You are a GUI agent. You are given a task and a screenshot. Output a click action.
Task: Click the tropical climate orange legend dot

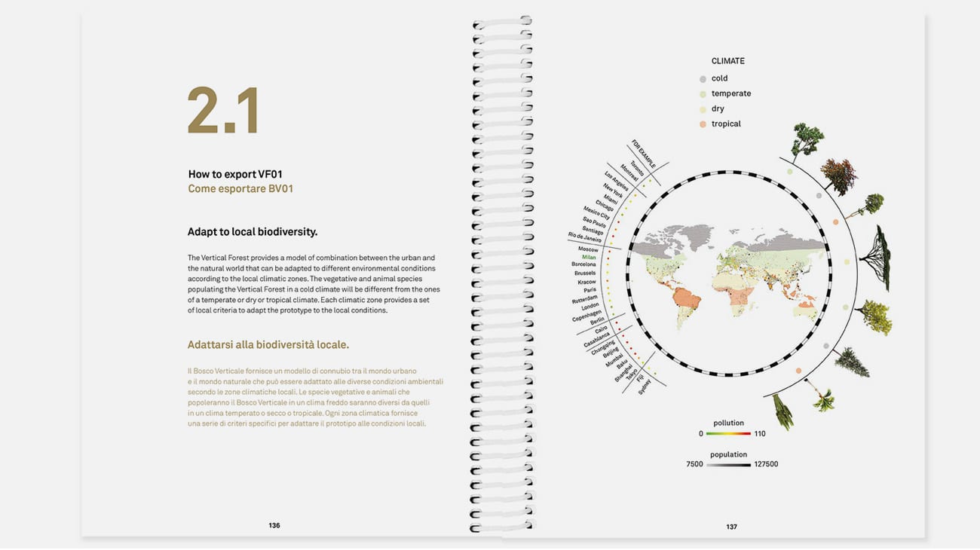[x=703, y=124]
